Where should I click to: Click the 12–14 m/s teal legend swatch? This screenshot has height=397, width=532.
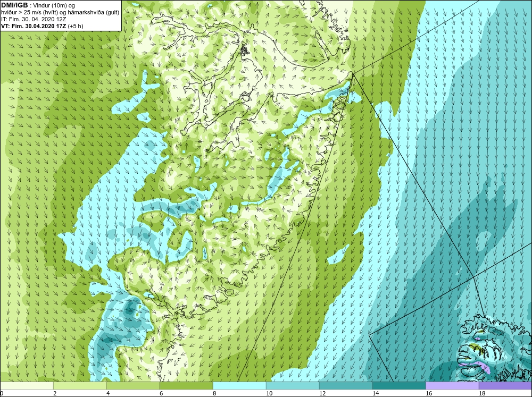pos(346,386)
